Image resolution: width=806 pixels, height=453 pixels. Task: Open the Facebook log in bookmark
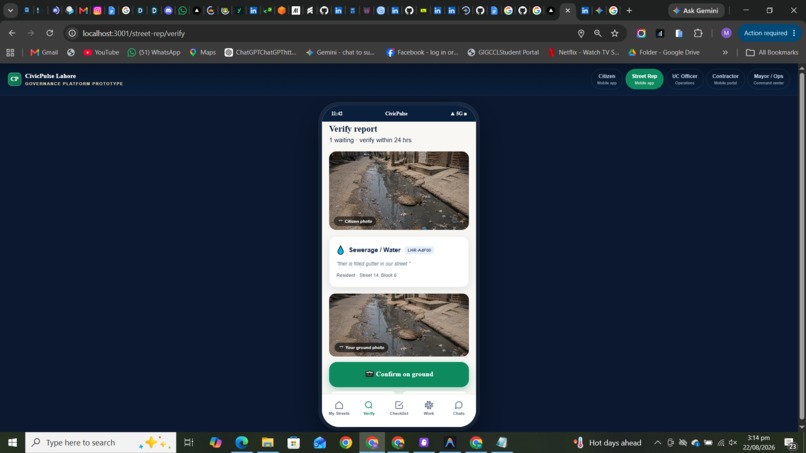tap(422, 52)
